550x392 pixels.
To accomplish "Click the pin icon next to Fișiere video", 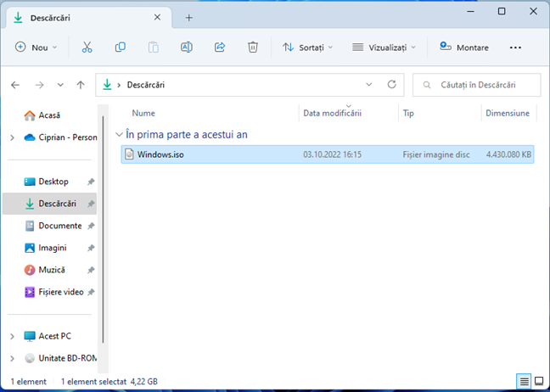I will point(91,292).
